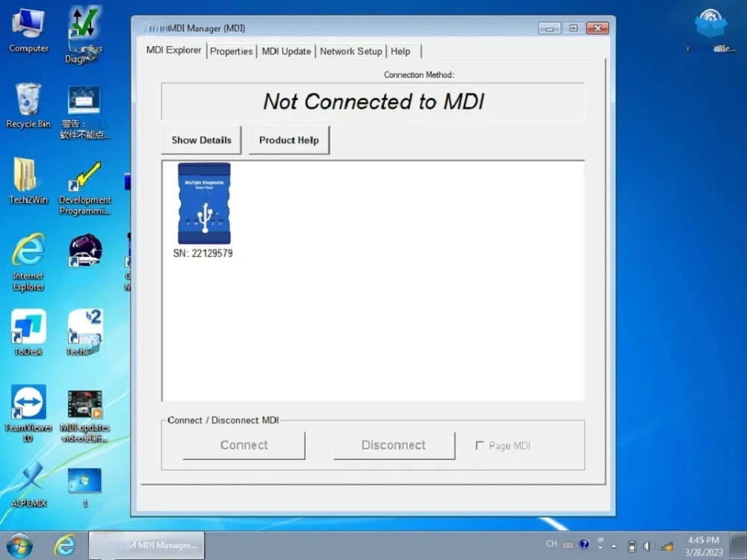Image resolution: width=747 pixels, height=560 pixels.
Task: Switch to the MDI Explorer tab
Action: coord(173,50)
